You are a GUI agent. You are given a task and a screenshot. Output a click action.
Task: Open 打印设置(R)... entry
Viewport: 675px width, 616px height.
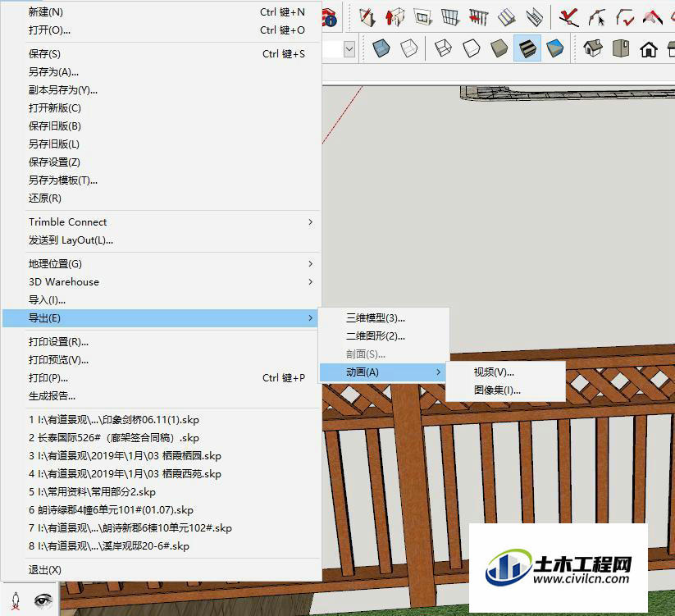(162, 342)
